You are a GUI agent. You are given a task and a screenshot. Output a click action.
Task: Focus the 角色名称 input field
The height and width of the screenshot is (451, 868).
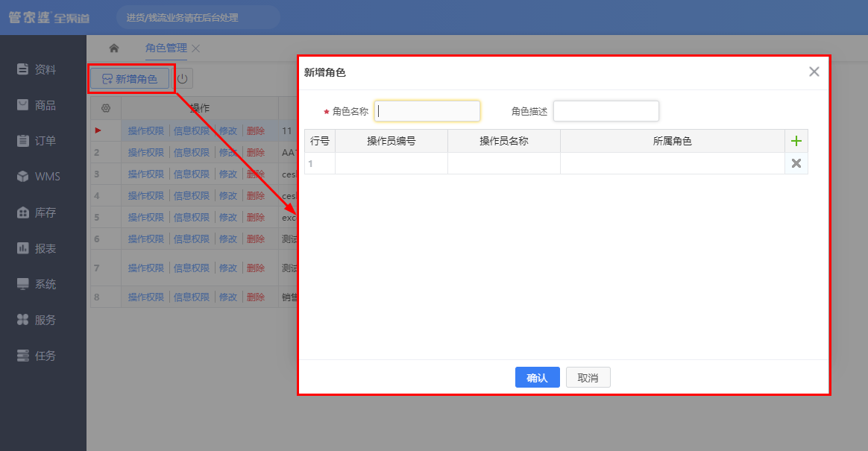click(427, 111)
